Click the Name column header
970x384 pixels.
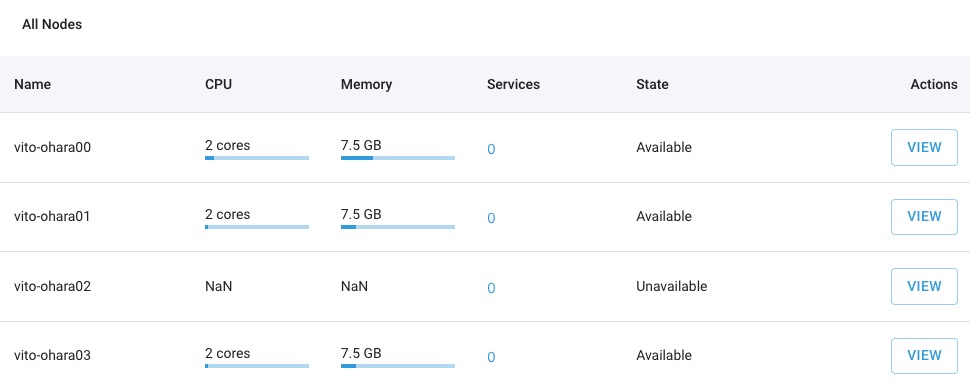click(x=32, y=84)
